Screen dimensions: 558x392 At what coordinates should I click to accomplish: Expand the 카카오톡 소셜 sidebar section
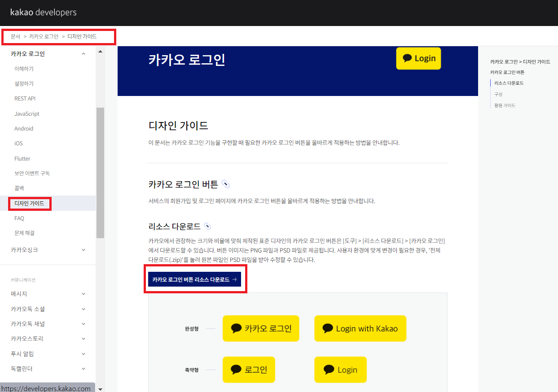pyautogui.click(x=83, y=309)
